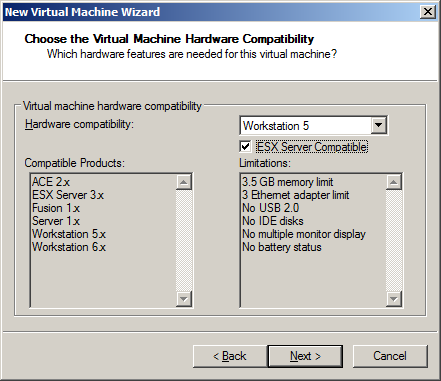Select Fusion 1.x in Compatible Products

point(56,208)
